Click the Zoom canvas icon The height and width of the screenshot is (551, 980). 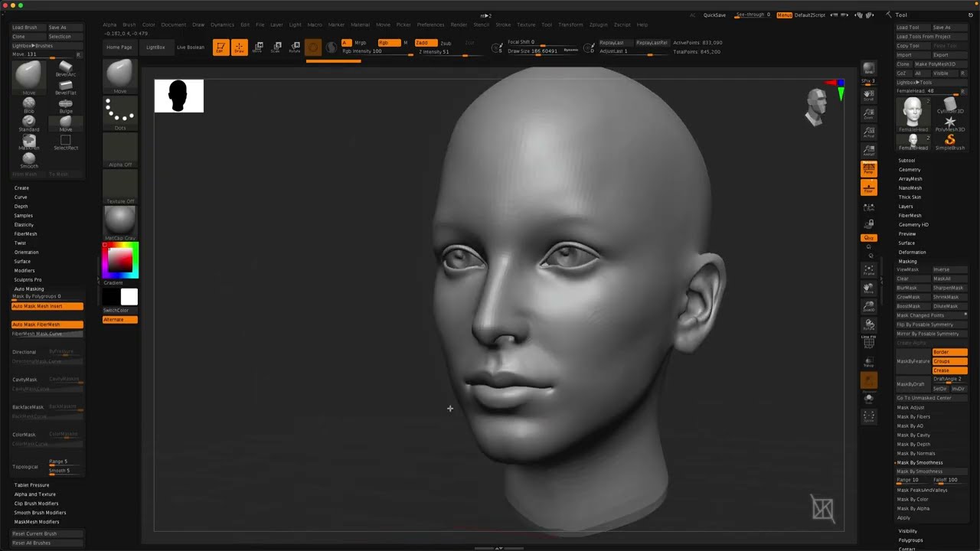868,114
